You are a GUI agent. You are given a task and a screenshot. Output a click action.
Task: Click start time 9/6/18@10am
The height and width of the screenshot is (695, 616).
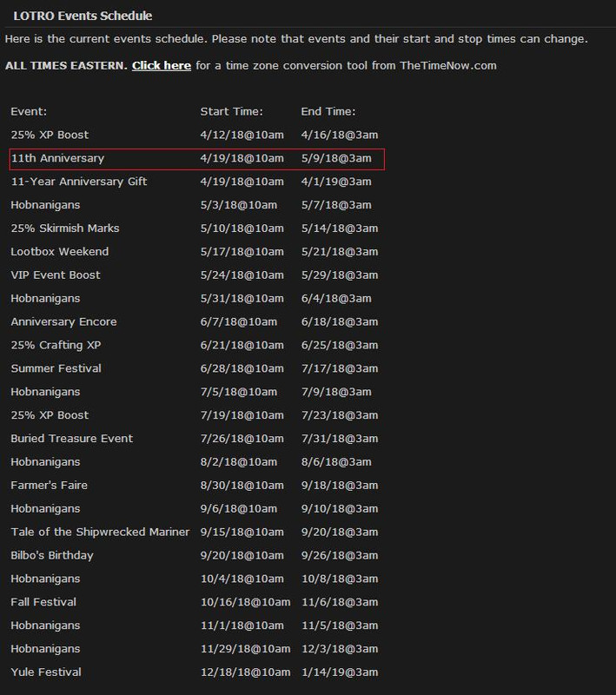tap(239, 509)
